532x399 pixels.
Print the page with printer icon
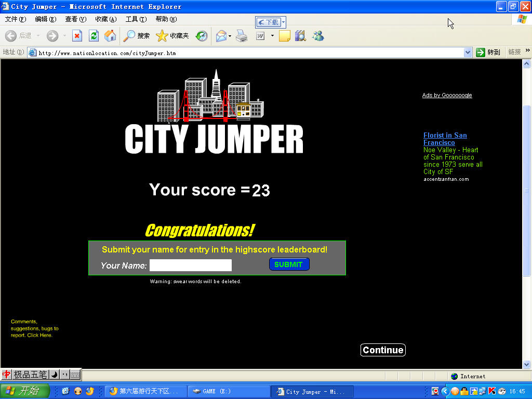tap(242, 36)
